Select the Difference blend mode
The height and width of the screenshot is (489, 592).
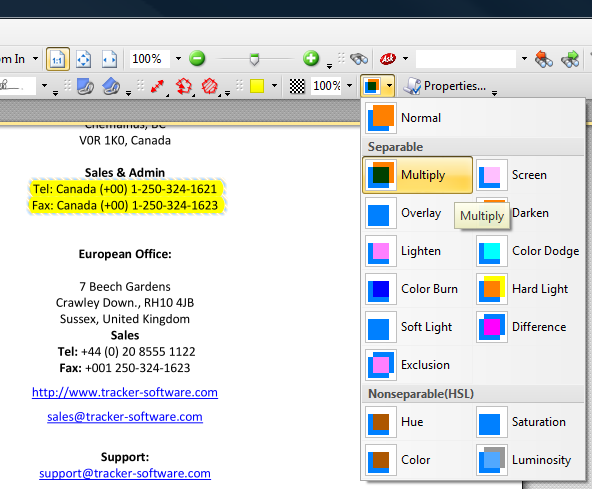[x=529, y=327]
